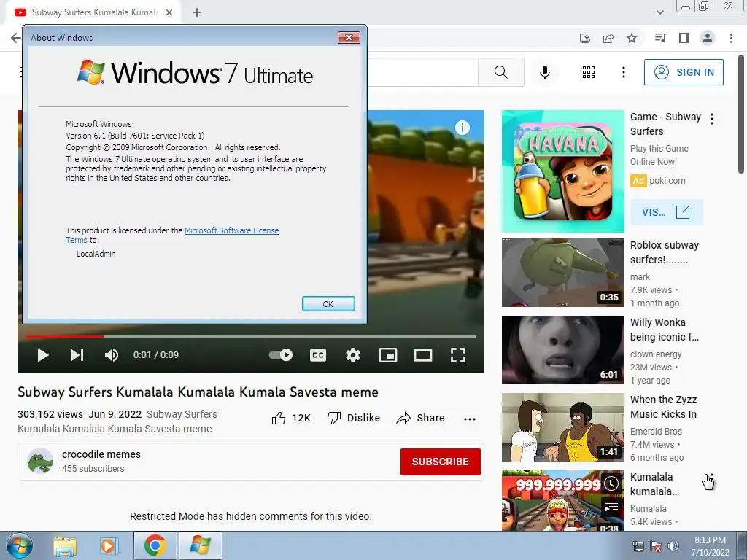Click the YouTube search magnifier button
The image size is (747, 560).
point(500,72)
